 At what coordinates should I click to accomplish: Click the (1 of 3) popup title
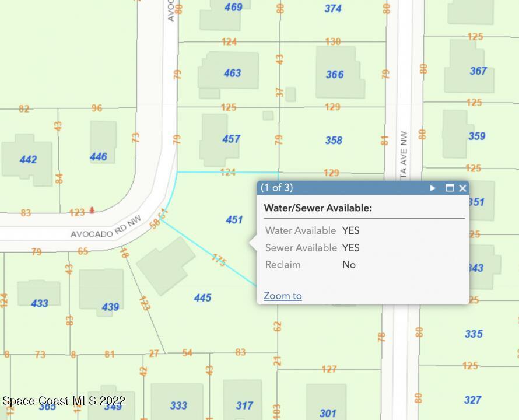(277, 188)
